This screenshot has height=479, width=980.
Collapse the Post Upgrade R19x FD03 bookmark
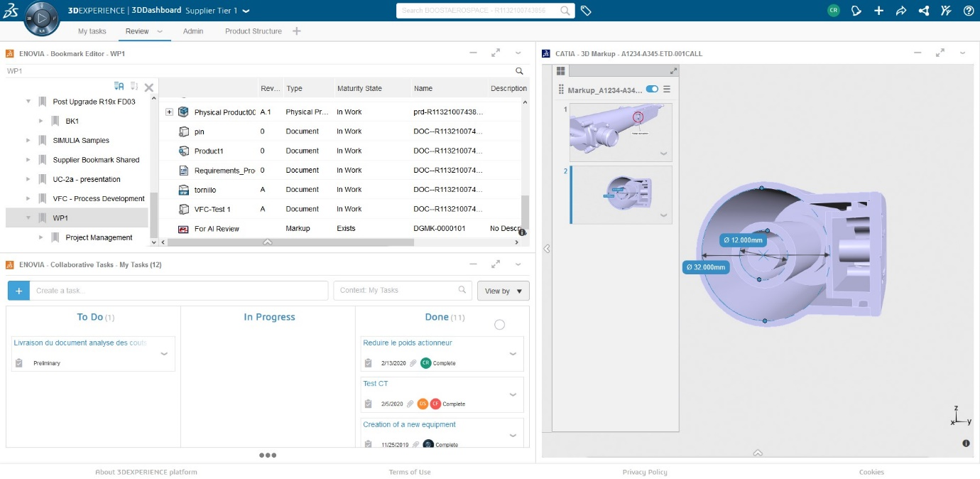[x=28, y=102]
